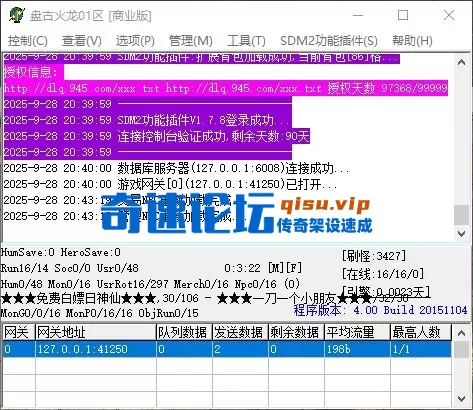Image resolution: width=473 pixels, height=410 pixels.
Task: Click the 网关 column header
Action: [18, 332]
